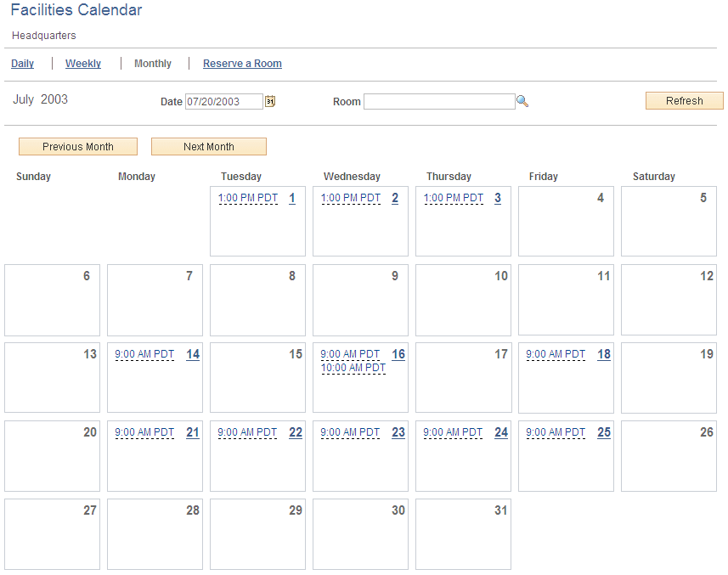The width and height of the screenshot is (728, 575).
Task: Switch to the Daily calendar view
Action: click(x=22, y=63)
